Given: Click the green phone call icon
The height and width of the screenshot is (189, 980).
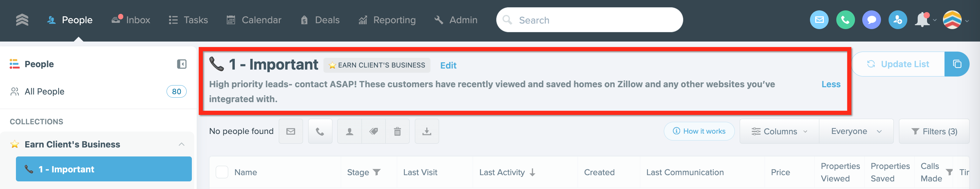Looking at the screenshot, I should pos(845,20).
